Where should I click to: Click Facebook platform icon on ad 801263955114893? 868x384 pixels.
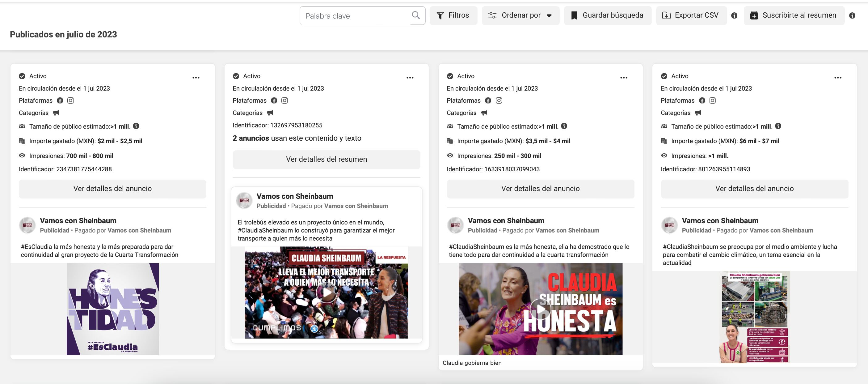[x=702, y=100]
